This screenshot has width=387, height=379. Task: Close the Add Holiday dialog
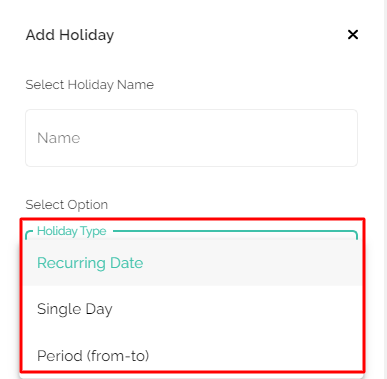tap(353, 35)
